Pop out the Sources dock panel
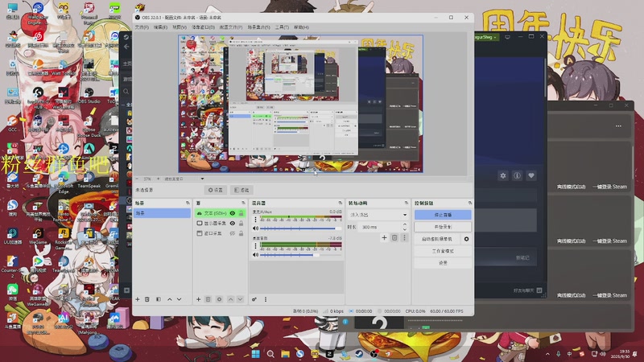This screenshot has width=644, height=362. click(243, 204)
